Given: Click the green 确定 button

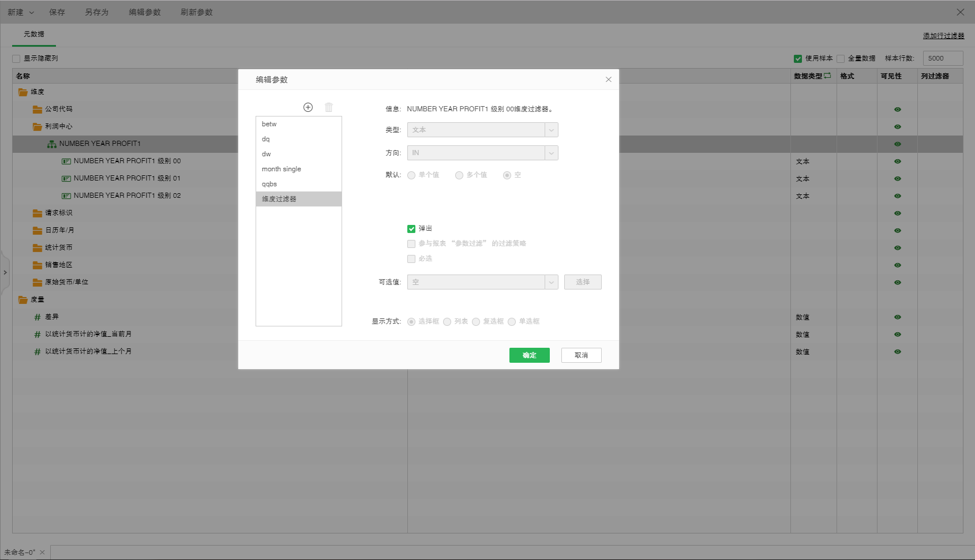Looking at the screenshot, I should click(x=529, y=355).
